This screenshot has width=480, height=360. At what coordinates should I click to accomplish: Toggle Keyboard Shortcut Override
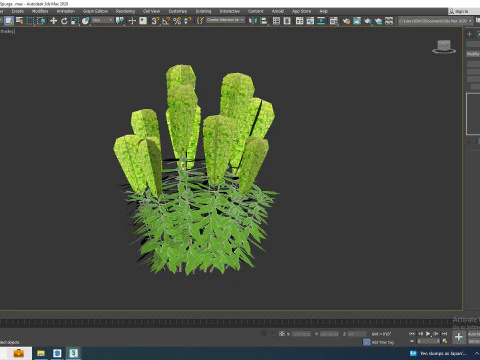(x=143, y=21)
